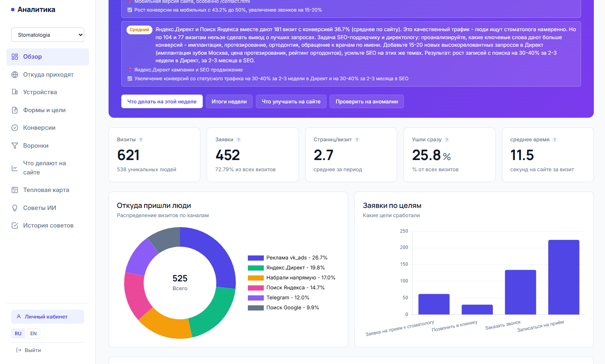Screen dimensions: 605x364
Task: Click the Откуда пришли люди heading
Action: [154, 206]
